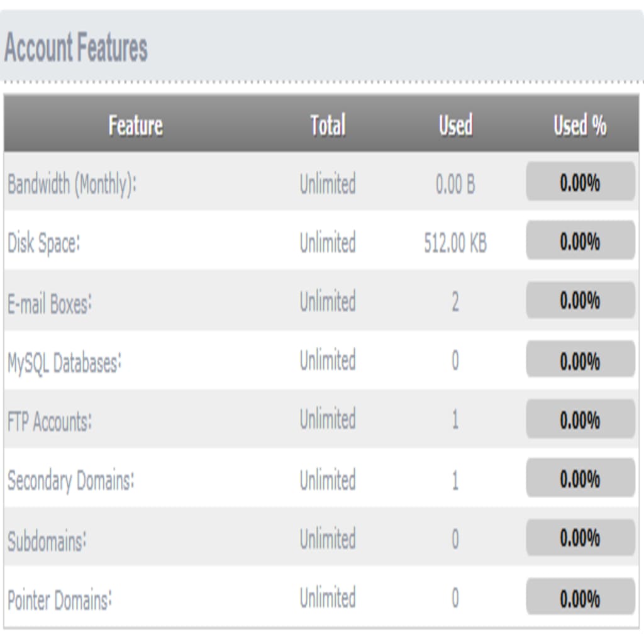644x644 pixels.
Task: Click the used count 0 for MySQL Databases
Action: (455, 360)
